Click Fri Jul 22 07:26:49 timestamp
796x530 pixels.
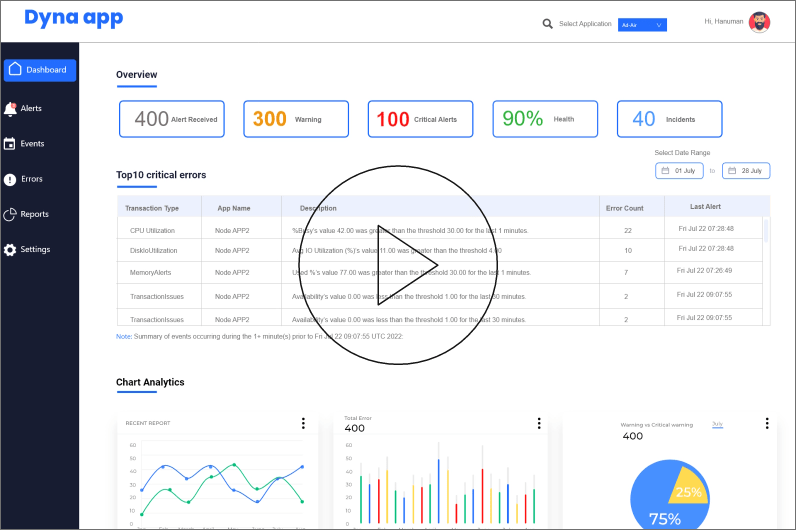[704, 271]
